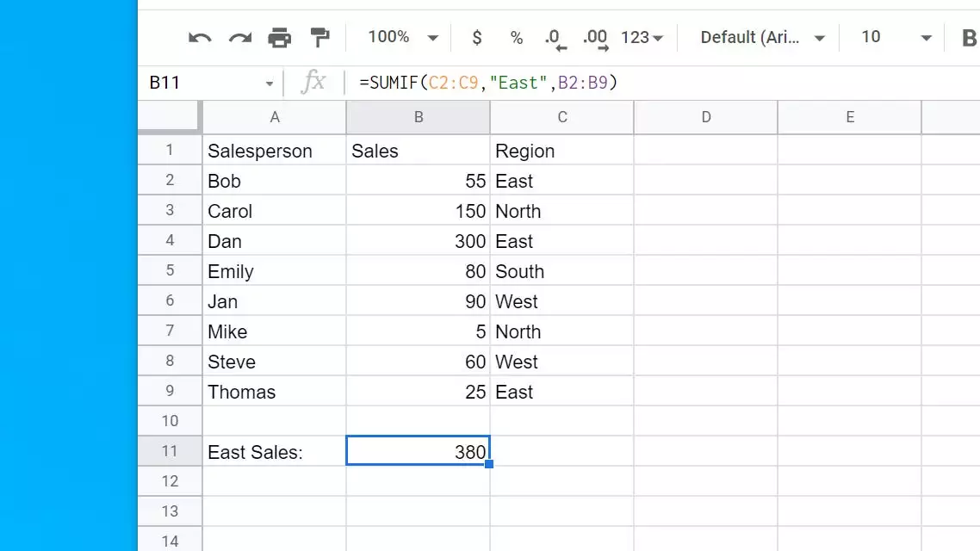The image size is (980, 551).
Task: Open the 123 number format dropdown
Action: [x=642, y=38]
